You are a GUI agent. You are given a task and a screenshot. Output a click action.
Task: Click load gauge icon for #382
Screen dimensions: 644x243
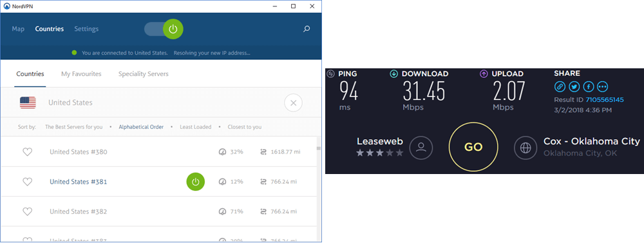click(x=222, y=212)
